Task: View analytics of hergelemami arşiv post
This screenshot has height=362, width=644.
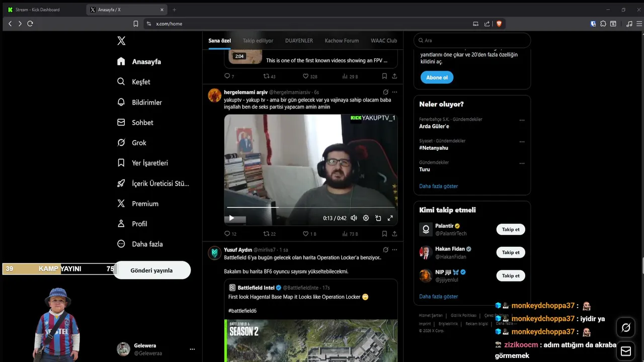Action: (x=345, y=234)
